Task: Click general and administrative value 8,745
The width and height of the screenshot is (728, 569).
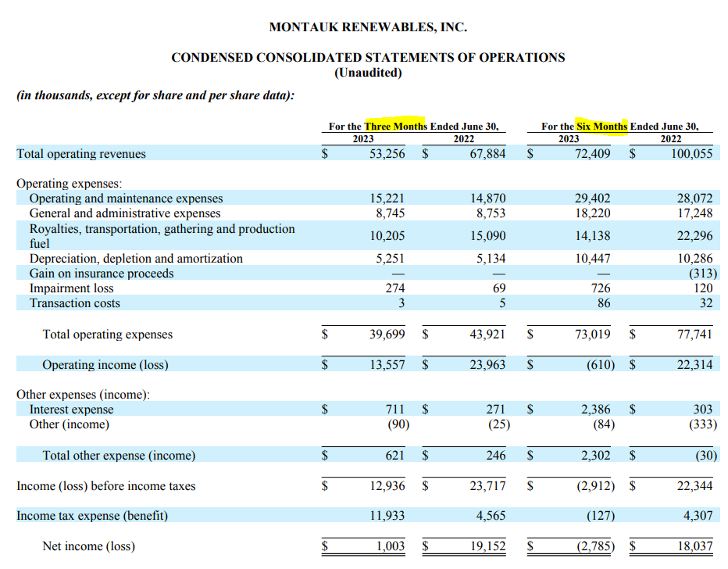Action: [x=390, y=213]
